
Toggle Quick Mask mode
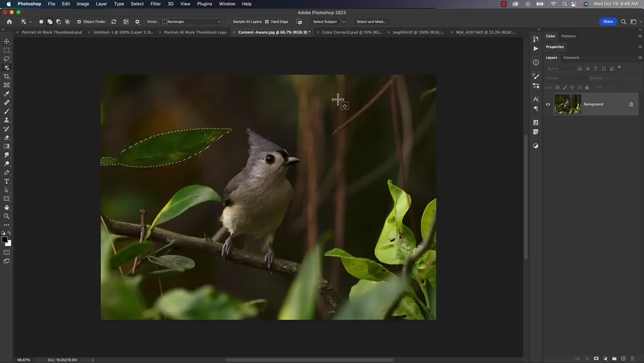click(6, 252)
